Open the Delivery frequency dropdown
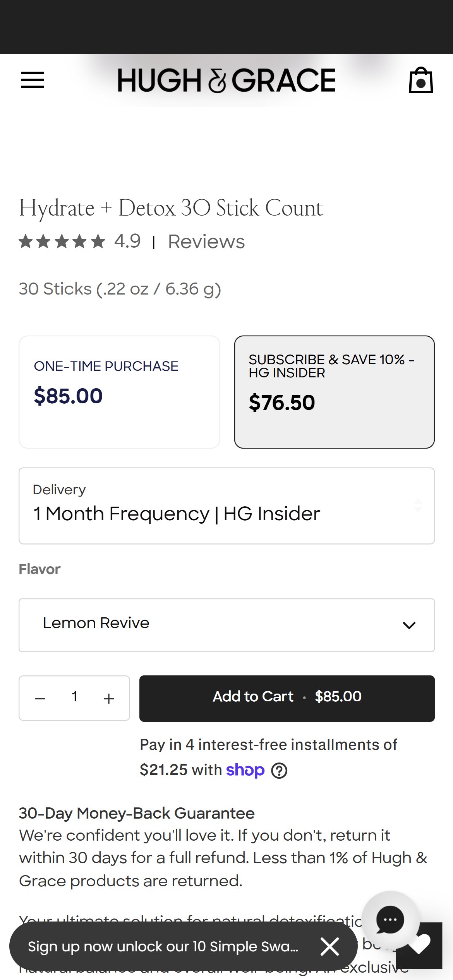This screenshot has width=453, height=980. point(226,506)
